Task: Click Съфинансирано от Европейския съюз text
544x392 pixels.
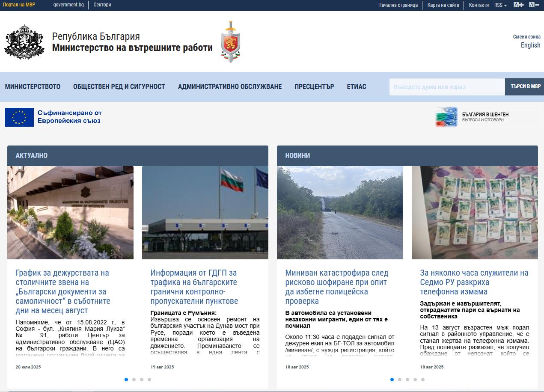Action: click(70, 117)
